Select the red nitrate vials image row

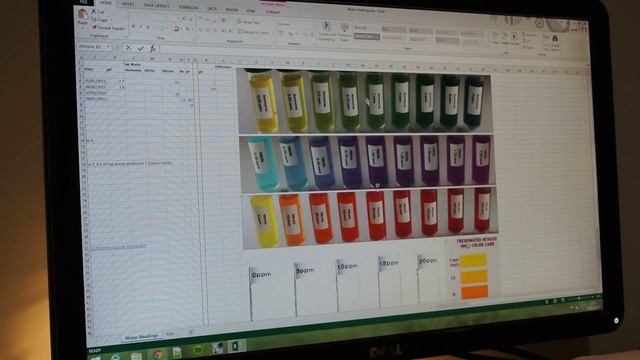point(370,218)
